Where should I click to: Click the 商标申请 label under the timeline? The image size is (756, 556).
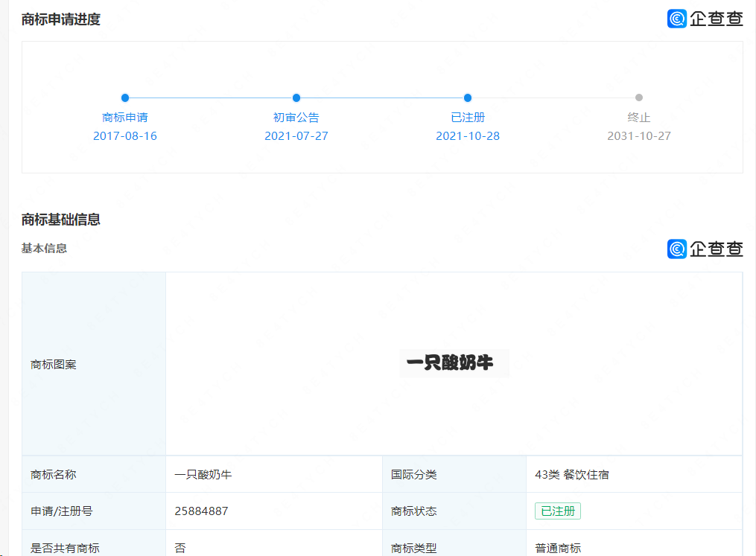tap(125, 118)
